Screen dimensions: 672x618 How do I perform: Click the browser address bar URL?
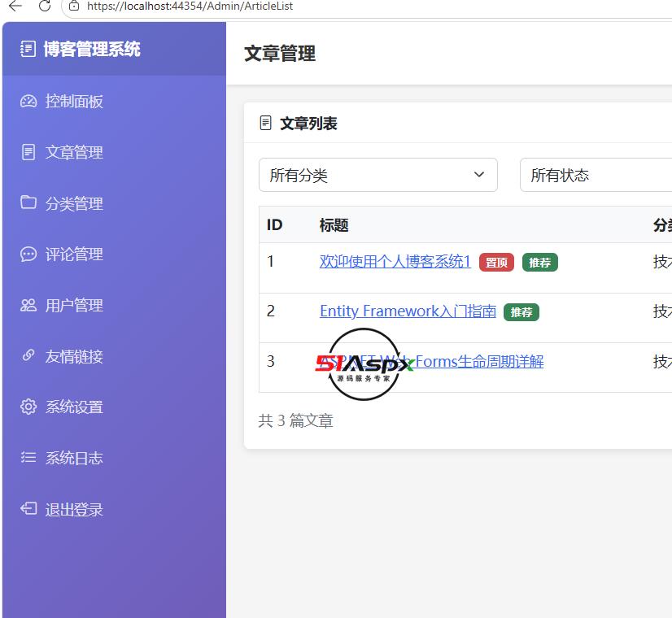click(190, 6)
